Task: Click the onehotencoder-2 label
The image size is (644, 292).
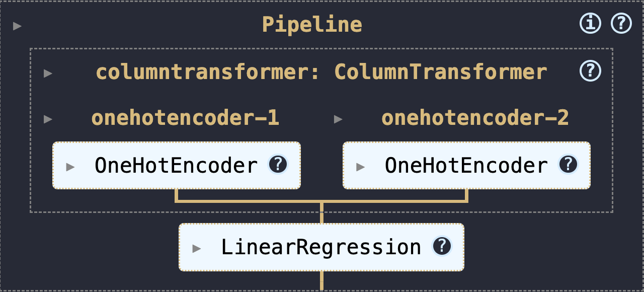Action: (475, 118)
